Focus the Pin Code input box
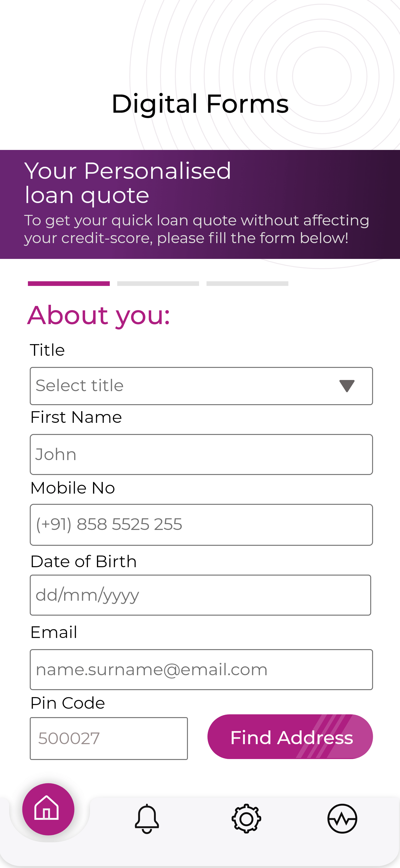Image resolution: width=400 pixels, height=868 pixels. coord(109,738)
